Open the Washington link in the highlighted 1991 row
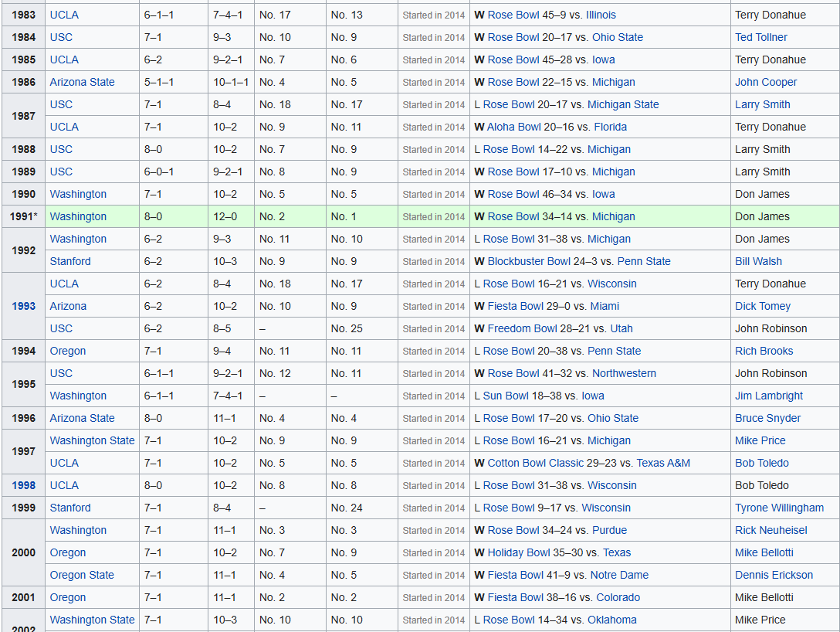The height and width of the screenshot is (632, 840). point(78,217)
